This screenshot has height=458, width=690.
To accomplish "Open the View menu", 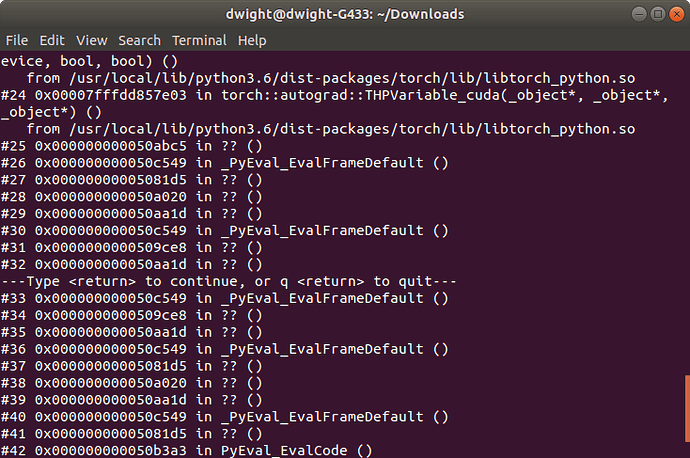I will 91,40.
